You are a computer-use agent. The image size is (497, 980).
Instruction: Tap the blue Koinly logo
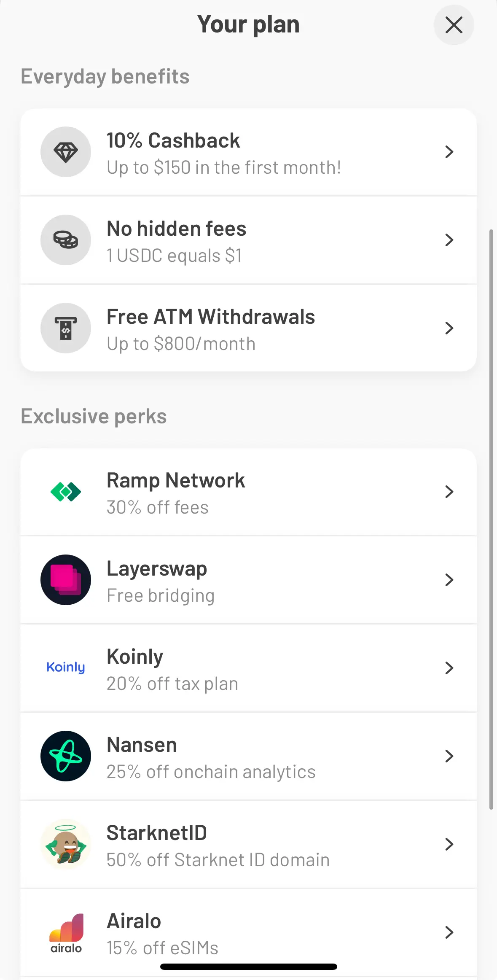[x=66, y=668]
